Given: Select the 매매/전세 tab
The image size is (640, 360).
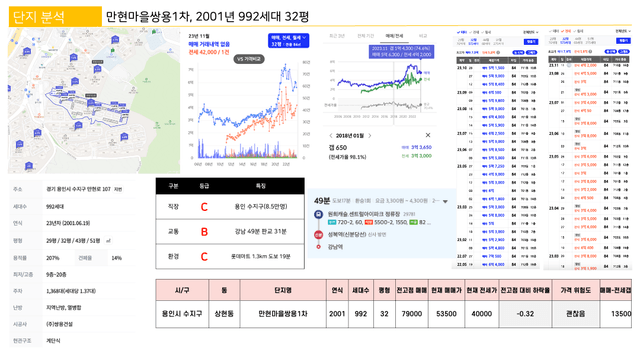Looking at the screenshot, I should click(394, 36).
